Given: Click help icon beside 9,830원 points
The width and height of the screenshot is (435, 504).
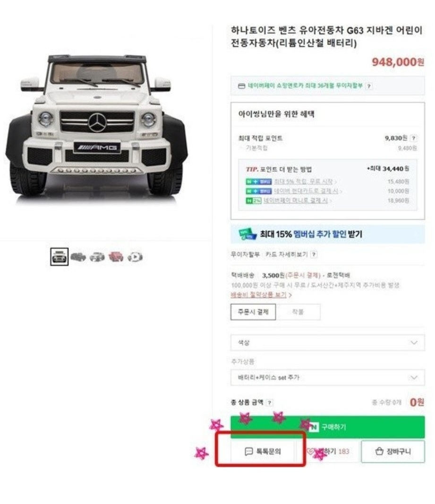Looking at the screenshot, I should coord(413,138).
